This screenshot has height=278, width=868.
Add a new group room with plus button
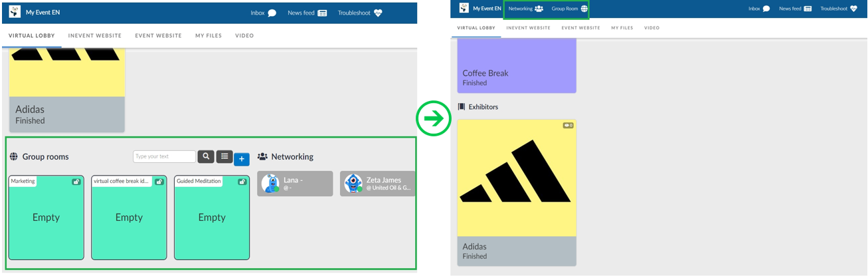pyautogui.click(x=242, y=159)
